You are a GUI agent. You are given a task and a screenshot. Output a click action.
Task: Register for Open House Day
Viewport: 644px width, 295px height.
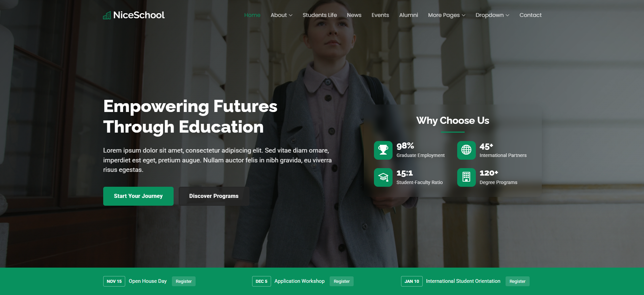tap(184, 281)
